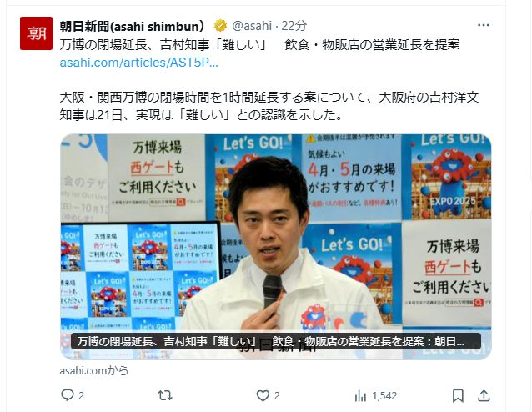Click the 1,542 views count
This screenshot has height=412, width=532.
(x=384, y=396)
